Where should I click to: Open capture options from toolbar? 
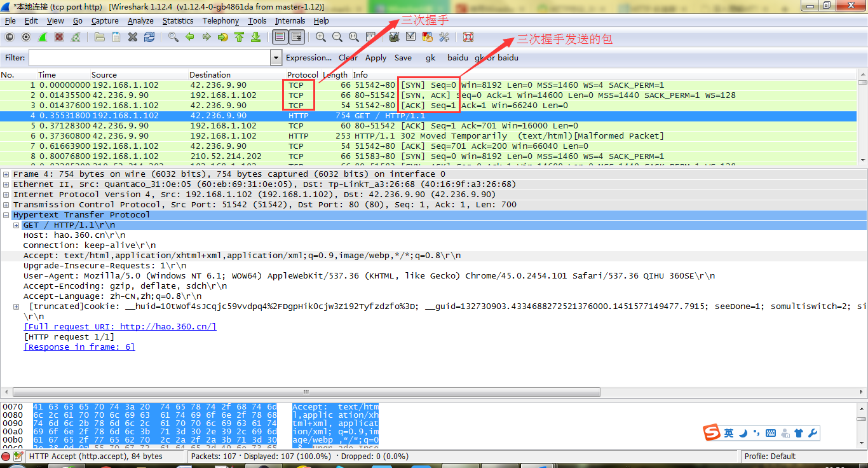click(x=26, y=37)
